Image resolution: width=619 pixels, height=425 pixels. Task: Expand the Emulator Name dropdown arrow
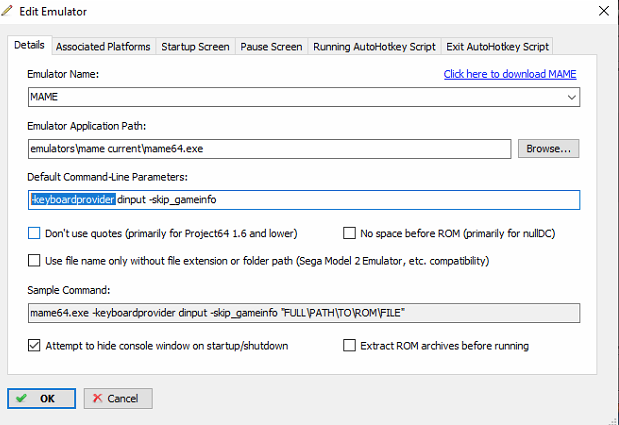pos(571,97)
